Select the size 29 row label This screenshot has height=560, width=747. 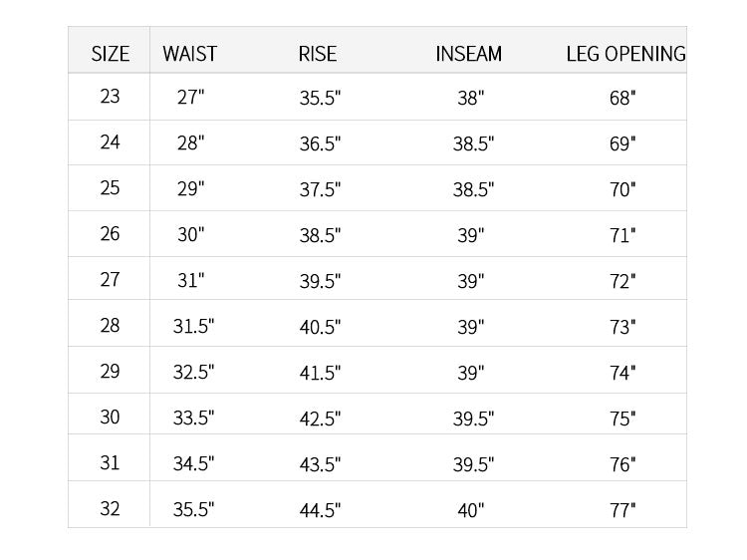pos(110,372)
